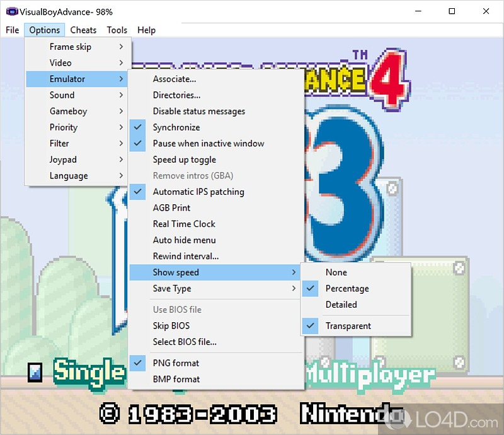
Task: Open the Save Type submenu
Action: [x=172, y=288]
